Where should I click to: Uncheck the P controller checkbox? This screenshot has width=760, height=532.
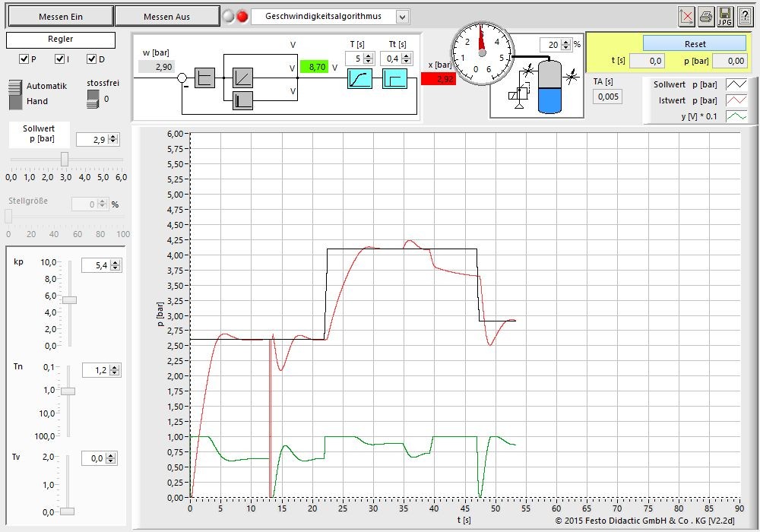pos(24,59)
